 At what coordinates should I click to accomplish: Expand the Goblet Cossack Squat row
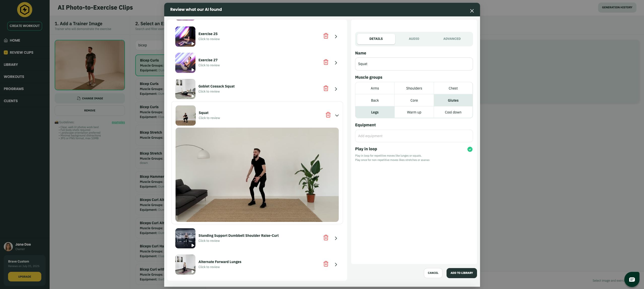(336, 89)
